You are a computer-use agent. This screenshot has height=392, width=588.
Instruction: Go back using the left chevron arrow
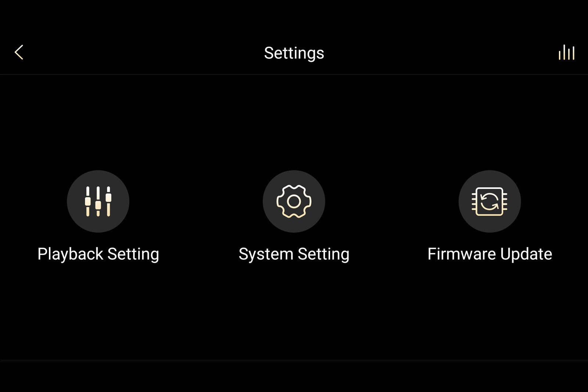[x=19, y=53]
